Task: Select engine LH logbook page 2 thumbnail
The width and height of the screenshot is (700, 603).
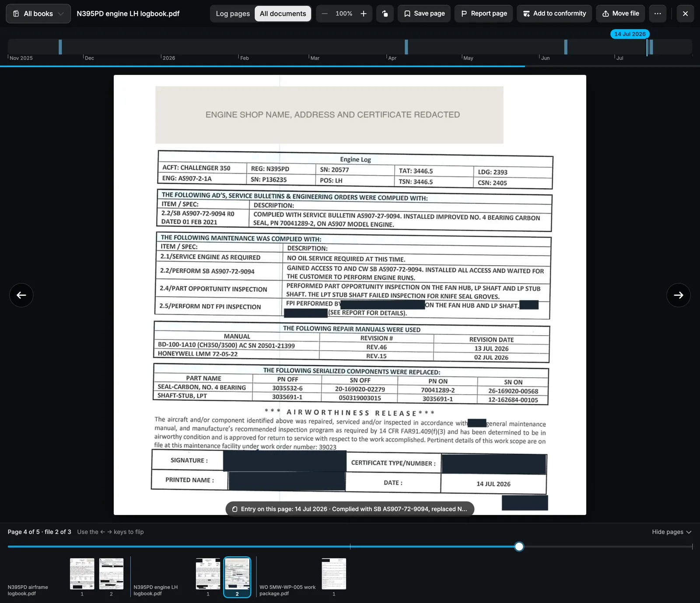Action: coord(237,574)
